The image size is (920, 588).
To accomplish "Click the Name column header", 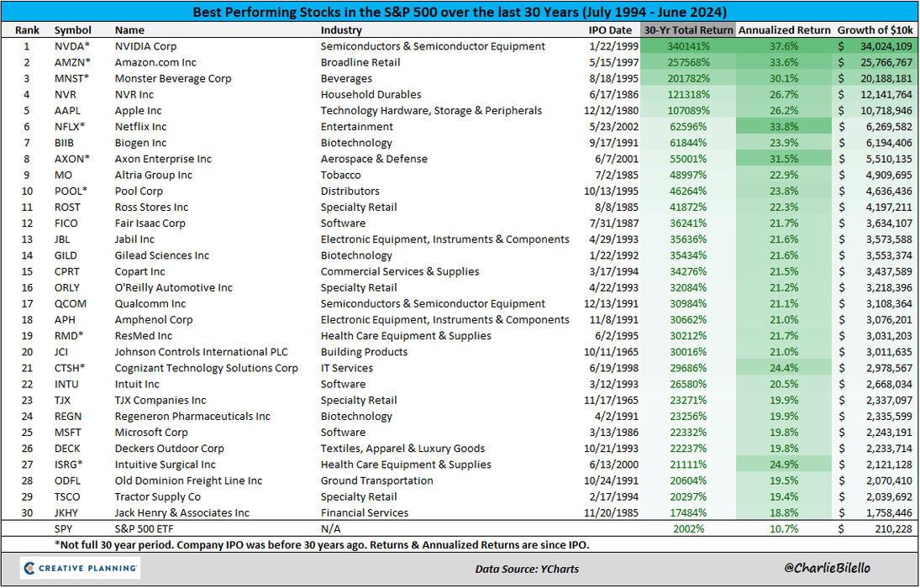I will pos(129,30).
